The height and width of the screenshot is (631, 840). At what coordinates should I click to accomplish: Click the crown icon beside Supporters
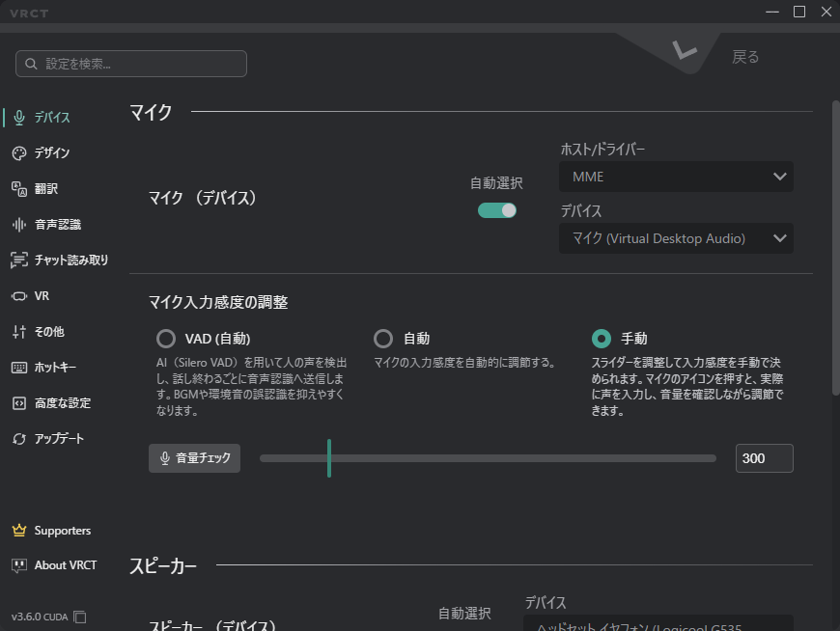tap(19, 531)
